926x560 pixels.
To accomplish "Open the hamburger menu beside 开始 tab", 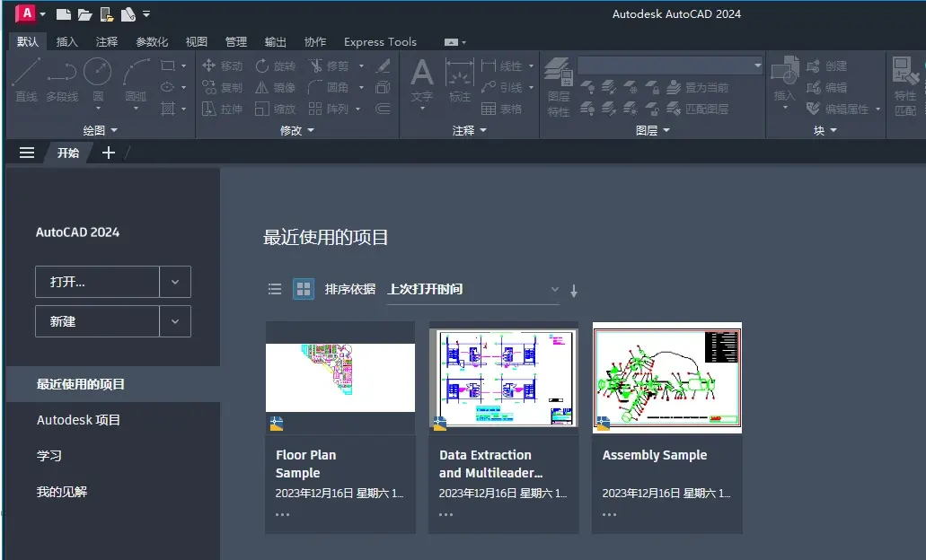I will [27, 153].
